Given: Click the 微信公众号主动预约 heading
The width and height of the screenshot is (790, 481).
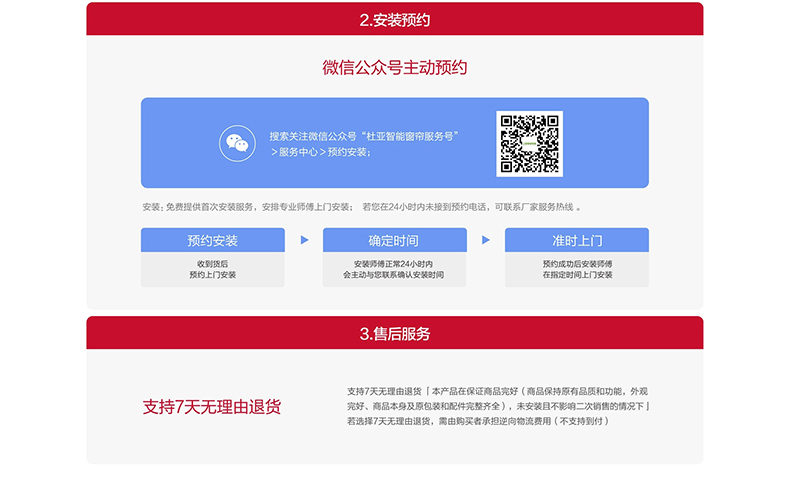Looking at the screenshot, I should click(394, 68).
